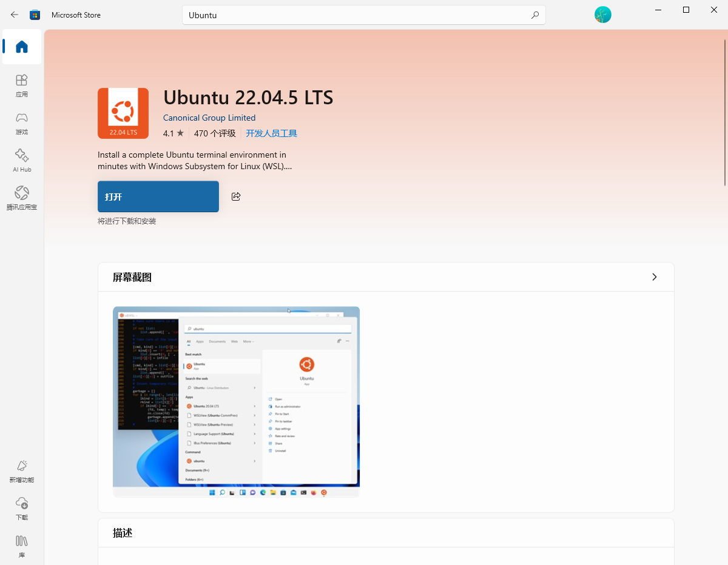Click the rating star icon
This screenshot has width=728, height=565.
(x=180, y=133)
